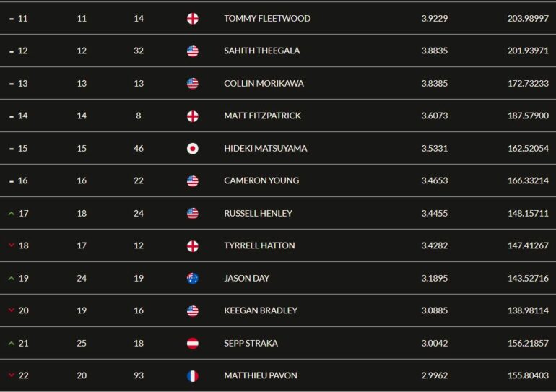556x392 pixels.
Task: Click the USA flag in Keegan Bradley's row
Action: tap(193, 311)
